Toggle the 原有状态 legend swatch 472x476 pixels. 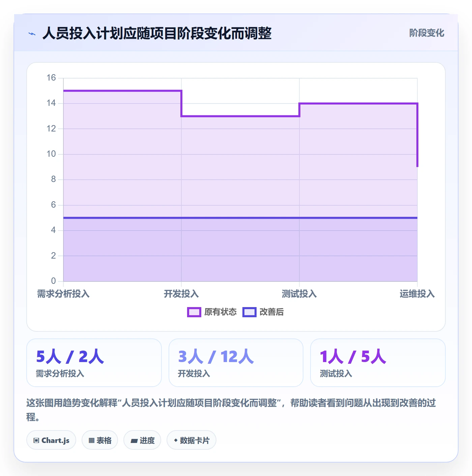[194, 312]
